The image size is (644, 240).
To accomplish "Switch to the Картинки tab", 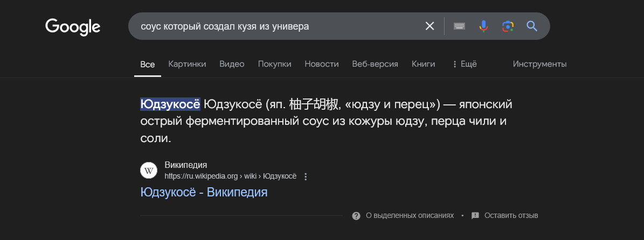I will pyautogui.click(x=188, y=64).
